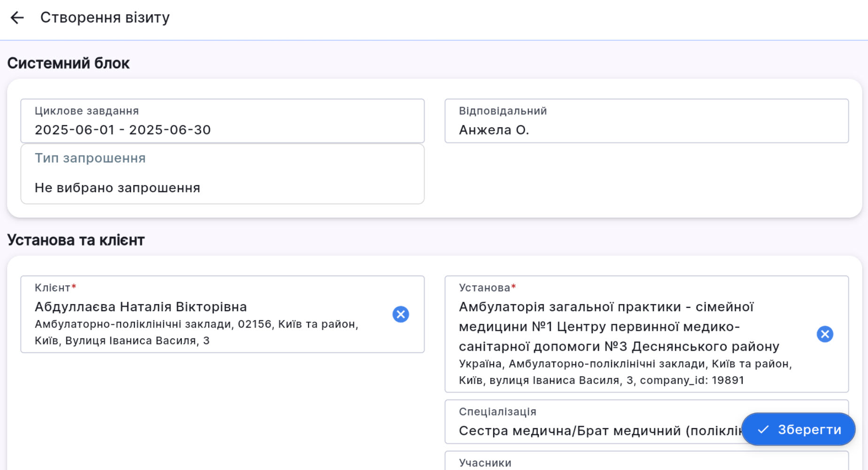Clear the selected client Абдуллаєва Наталія Вікторівна
Screen dimensions: 868x470
pos(402,314)
